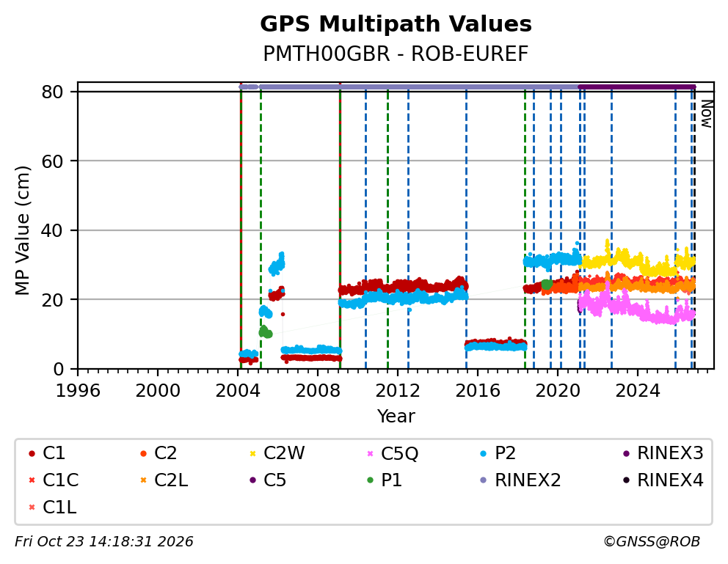
Task: Click the P2 light-blue legend marker
Action: coord(484,453)
